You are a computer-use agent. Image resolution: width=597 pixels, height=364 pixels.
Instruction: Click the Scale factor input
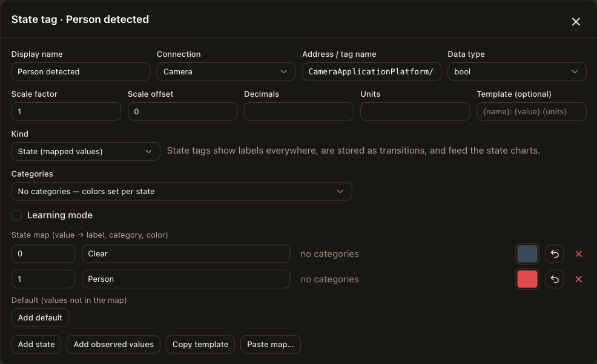[x=66, y=111]
